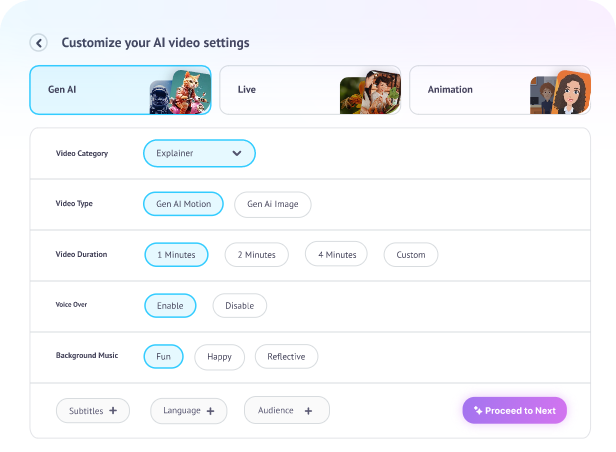The width and height of the screenshot is (616, 452).
Task: Select the Gen AI tab card
Action: click(x=121, y=90)
